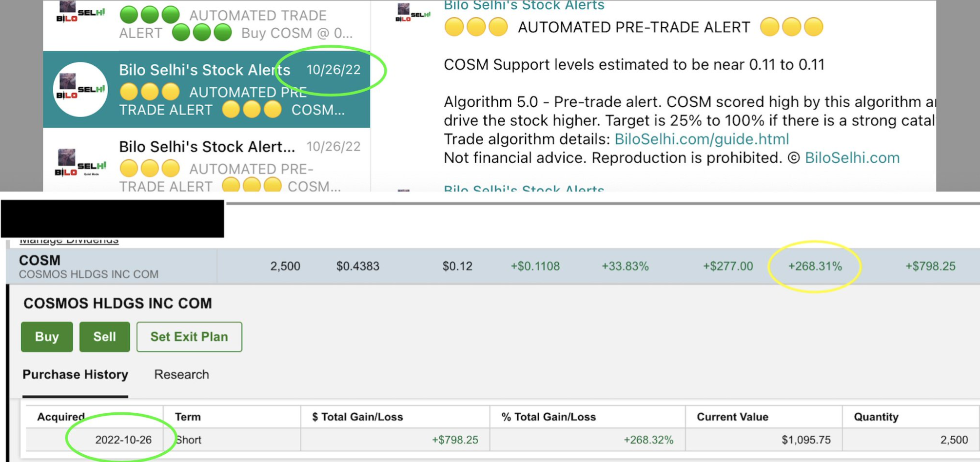Switch to the Research tab
This screenshot has height=462, width=980.
point(181,374)
